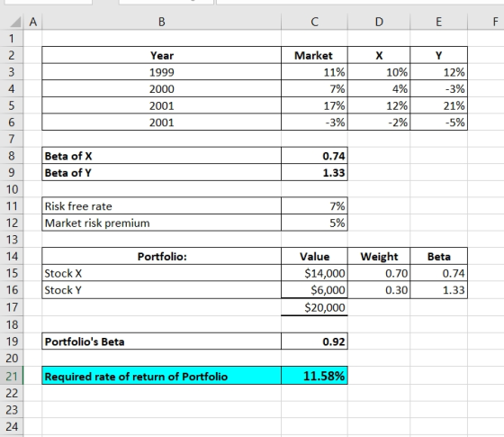Select column D header
The image size is (504, 437).
pyautogui.click(x=379, y=22)
